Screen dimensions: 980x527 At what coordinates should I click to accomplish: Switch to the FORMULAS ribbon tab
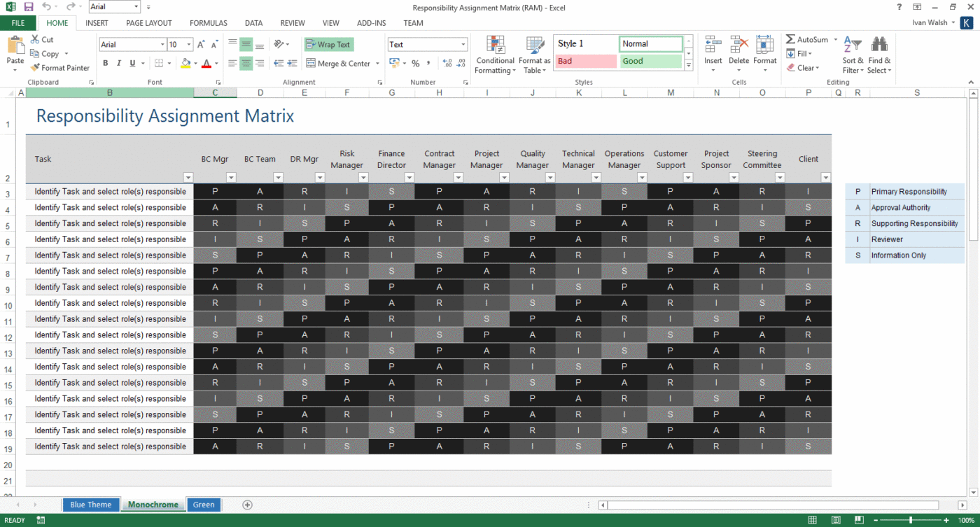[208, 22]
